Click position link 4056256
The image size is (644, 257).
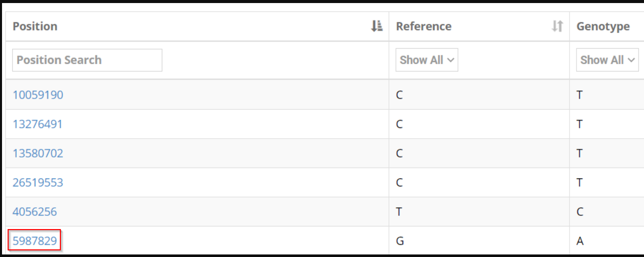[35, 212]
